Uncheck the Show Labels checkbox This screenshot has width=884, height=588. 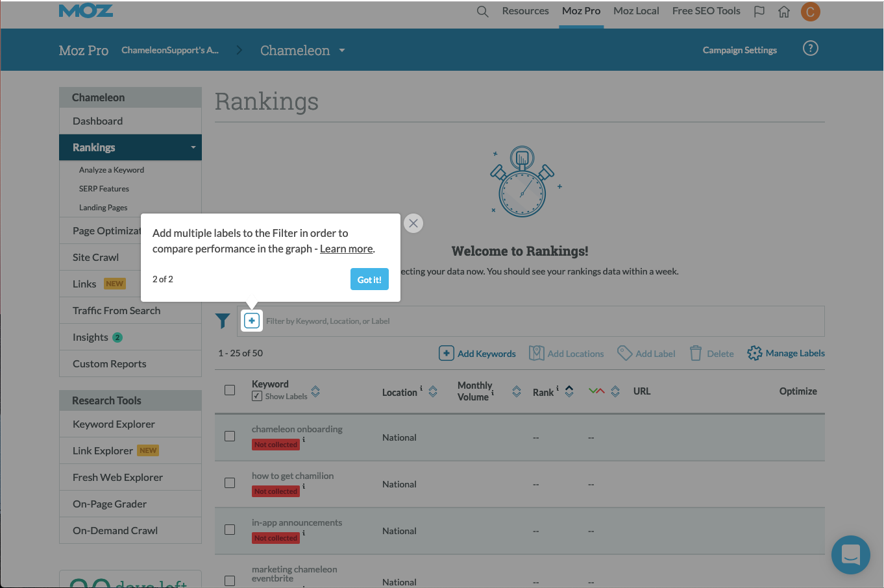(257, 396)
